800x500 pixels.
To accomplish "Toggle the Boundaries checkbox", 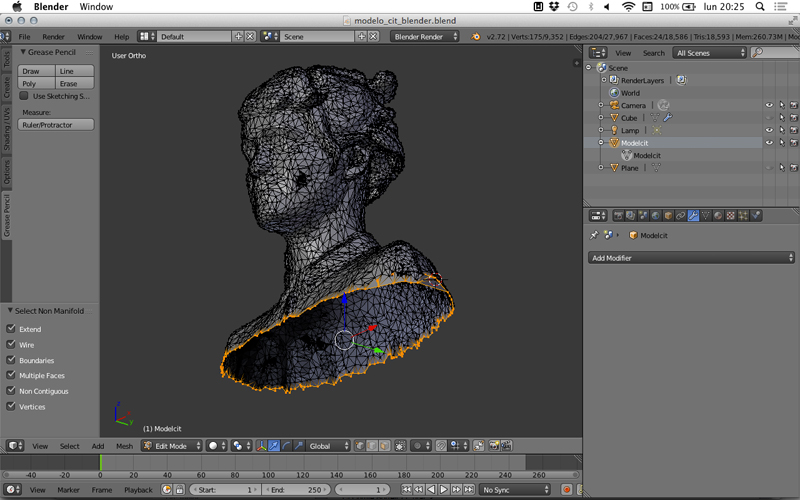I will point(11,360).
